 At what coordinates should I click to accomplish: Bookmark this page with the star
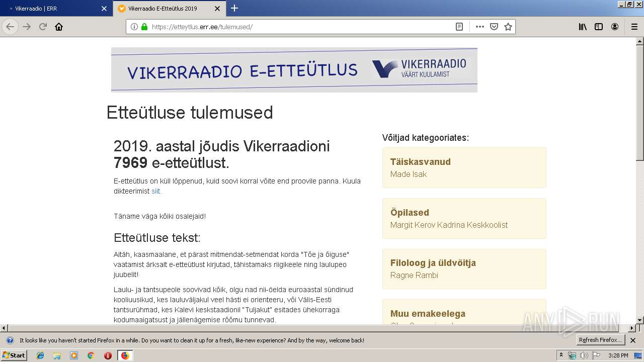point(508,27)
